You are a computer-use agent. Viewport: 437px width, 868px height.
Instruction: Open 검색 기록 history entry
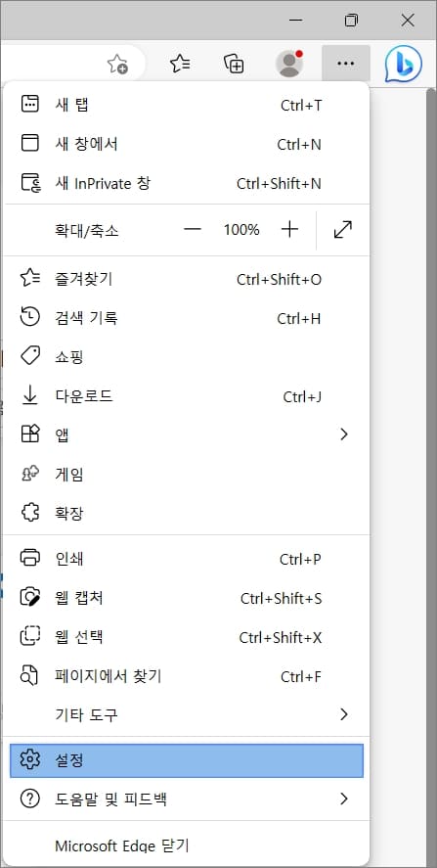[187, 318]
